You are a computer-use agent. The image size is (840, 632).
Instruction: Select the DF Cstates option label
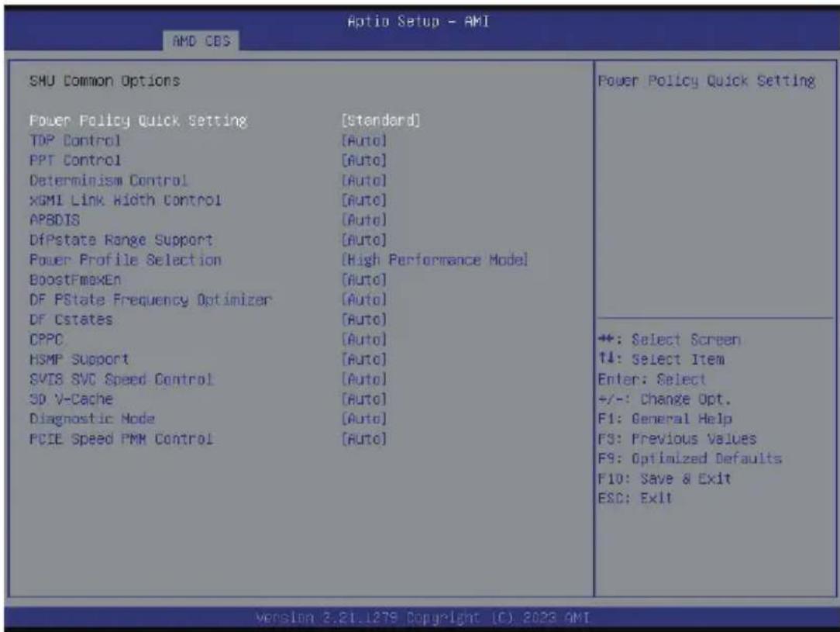[x=71, y=319]
